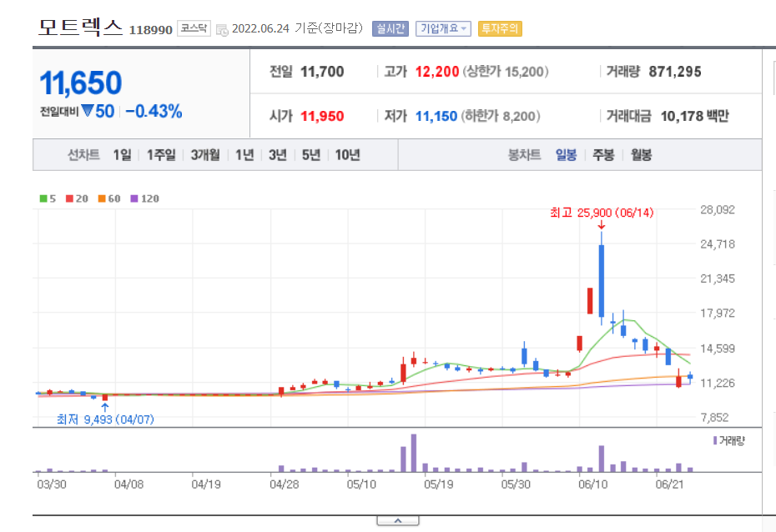Click the down-triangle change indicator by 50
776x532 pixels.
(x=88, y=111)
